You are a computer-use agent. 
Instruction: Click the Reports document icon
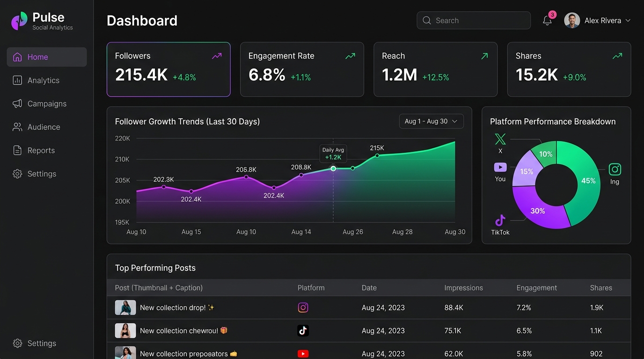(17, 151)
